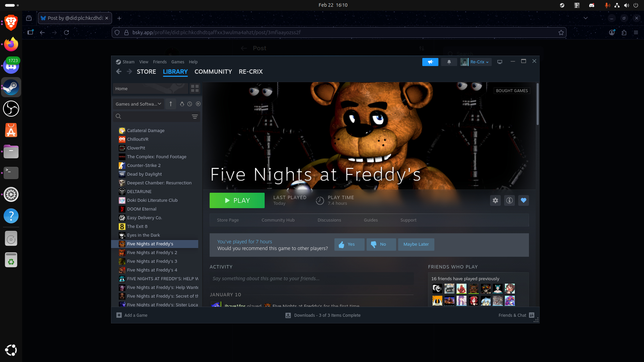Switch to the COMMUNITY tab

click(213, 72)
